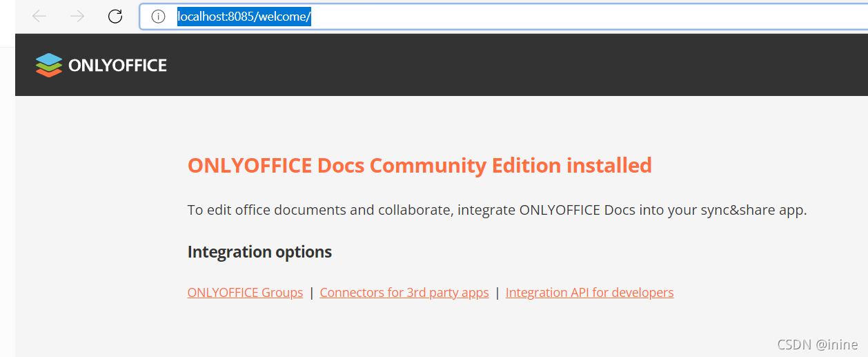Go back to the previous page

(x=39, y=17)
